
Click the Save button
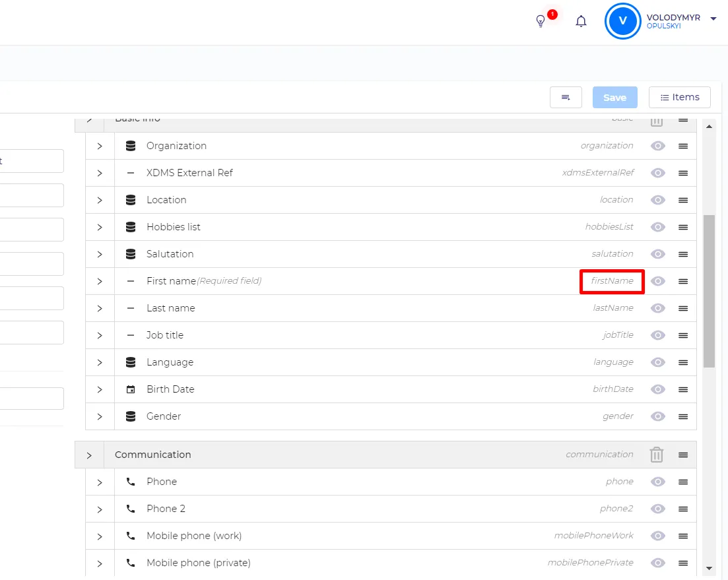coord(614,98)
